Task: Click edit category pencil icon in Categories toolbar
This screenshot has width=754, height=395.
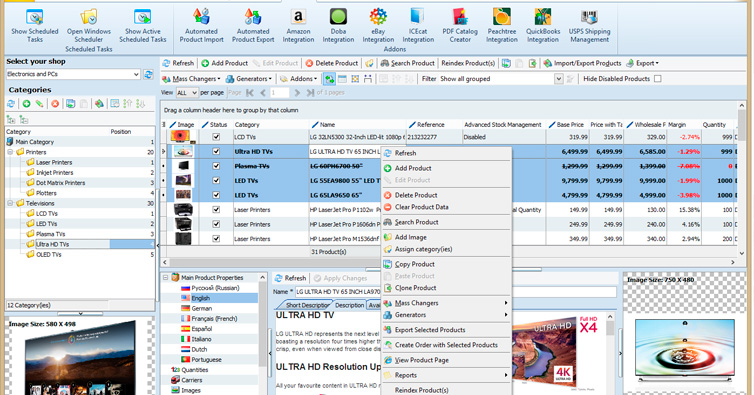Action: pyautogui.click(x=40, y=104)
